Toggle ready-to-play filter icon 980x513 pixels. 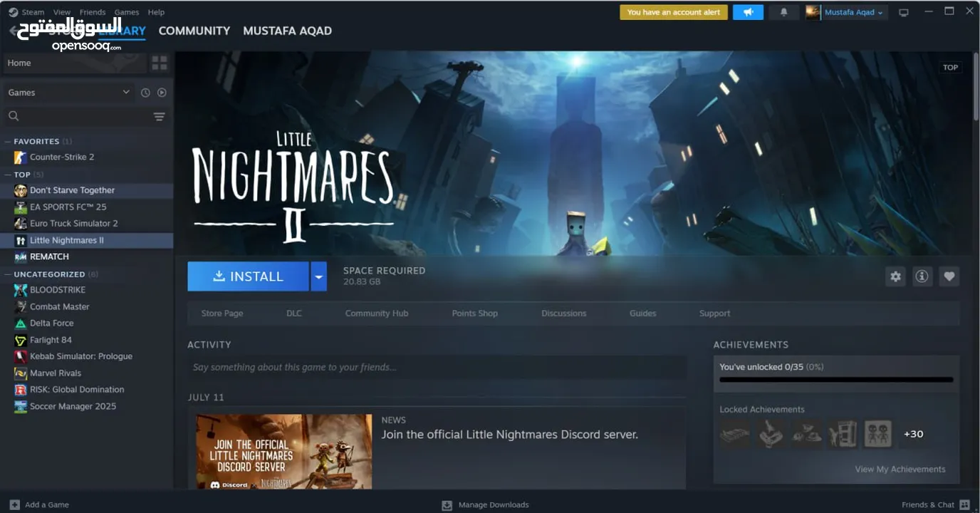pos(162,93)
